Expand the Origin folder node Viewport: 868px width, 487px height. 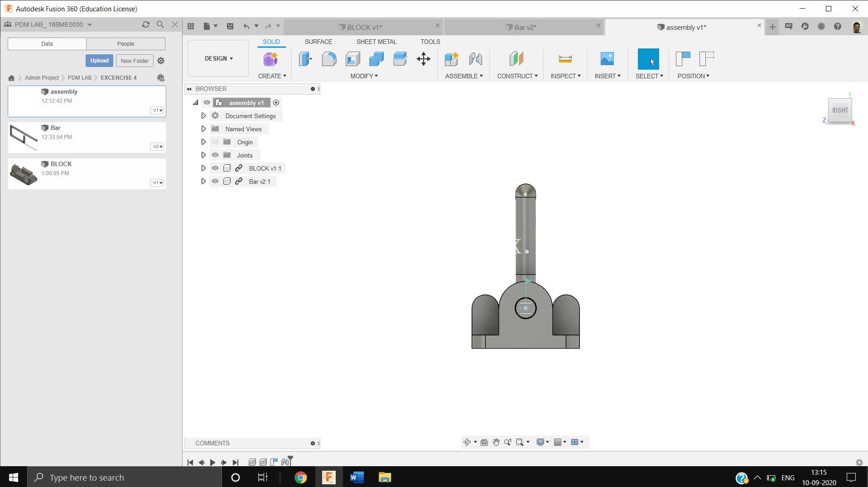point(203,142)
